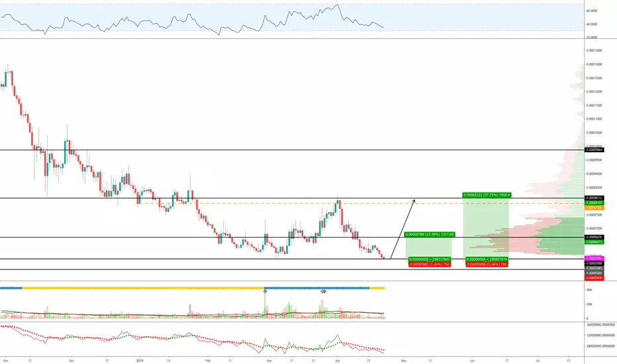Click the red 1.44% stop loss label
The height and width of the screenshot is (364, 617).
pyautogui.click(x=429, y=265)
